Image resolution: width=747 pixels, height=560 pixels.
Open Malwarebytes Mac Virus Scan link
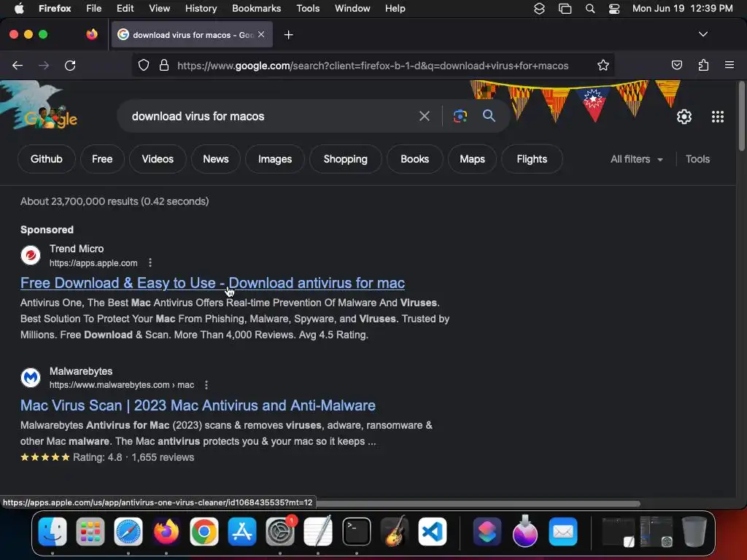(198, 405)
